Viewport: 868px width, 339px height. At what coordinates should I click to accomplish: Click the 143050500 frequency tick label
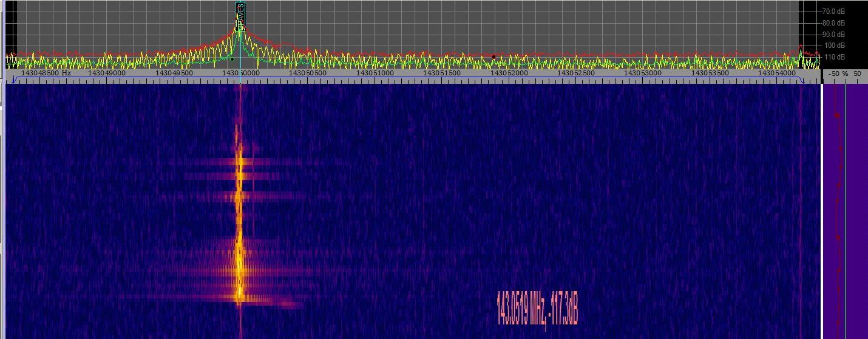(x=308, y=73)
